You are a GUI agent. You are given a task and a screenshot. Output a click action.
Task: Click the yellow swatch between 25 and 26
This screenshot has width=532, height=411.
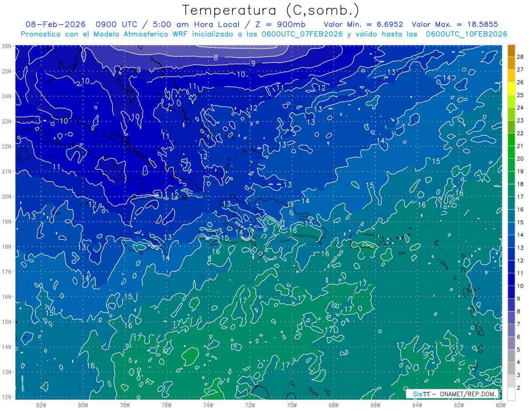(512, 89)
